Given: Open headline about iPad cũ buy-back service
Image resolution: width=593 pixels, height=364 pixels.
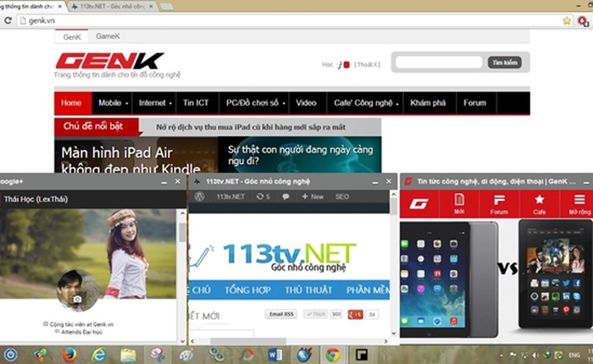Looking at the screenshot, I should coord(251,127).
